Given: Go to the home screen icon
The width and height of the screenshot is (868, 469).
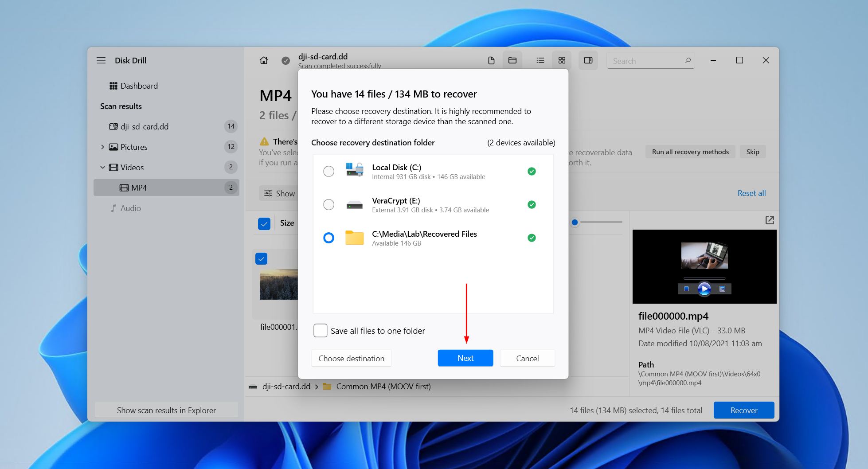Looking at the screenshot, I should pyautogui.click(x=264, y=60).
